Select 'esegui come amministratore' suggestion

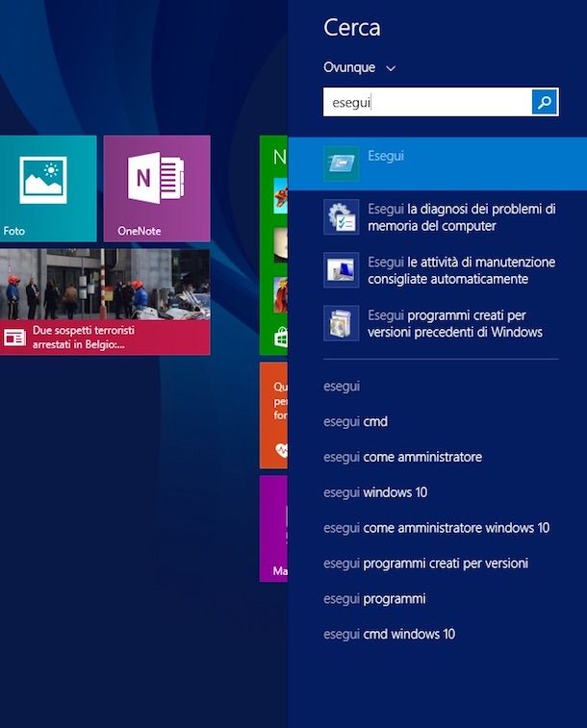pos(403,457)
